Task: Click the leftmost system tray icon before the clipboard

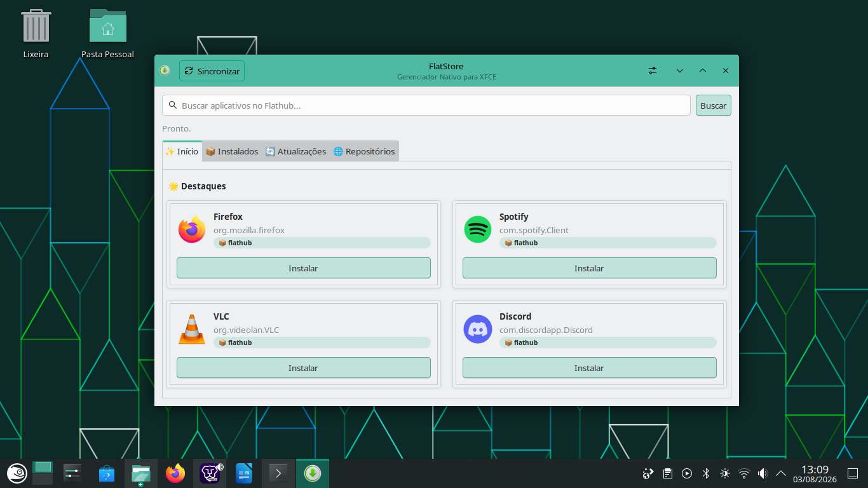Action: click(x=648, y=473)
